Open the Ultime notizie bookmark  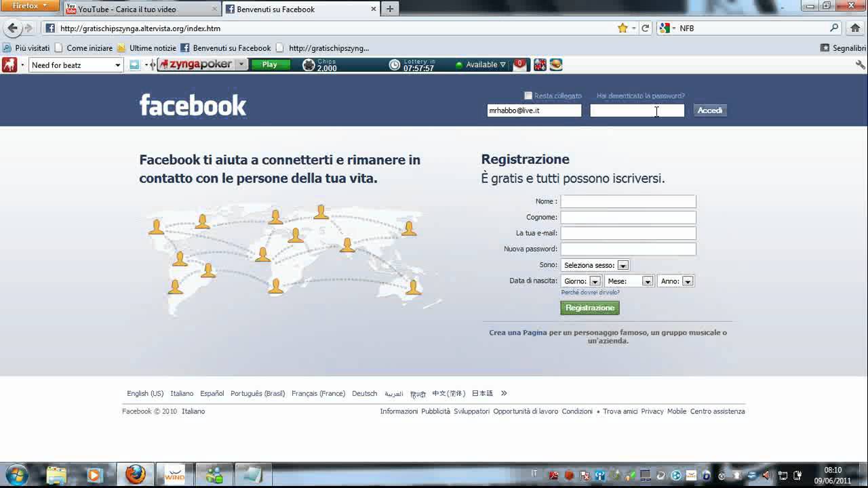click(146, 48)
